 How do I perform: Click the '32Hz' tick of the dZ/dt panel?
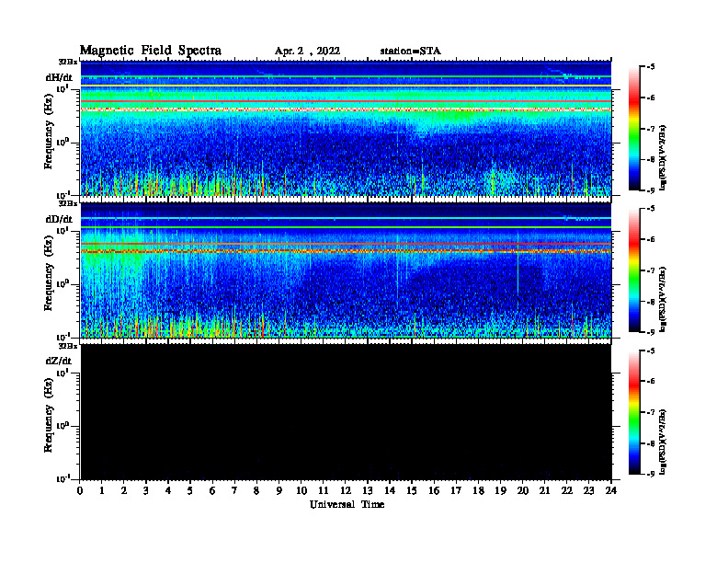coord(68,346)
